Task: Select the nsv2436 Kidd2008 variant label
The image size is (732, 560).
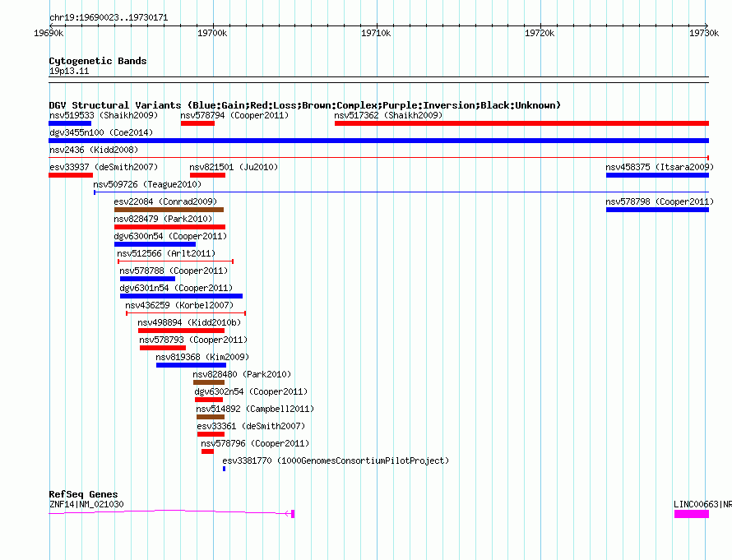Action: coord(93,150)
